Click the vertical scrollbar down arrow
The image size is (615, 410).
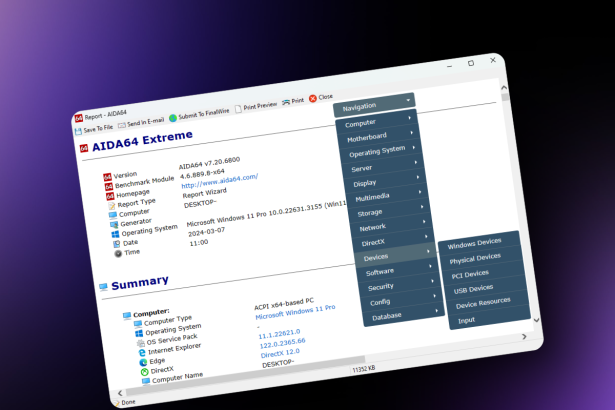[x=537, y=320]
